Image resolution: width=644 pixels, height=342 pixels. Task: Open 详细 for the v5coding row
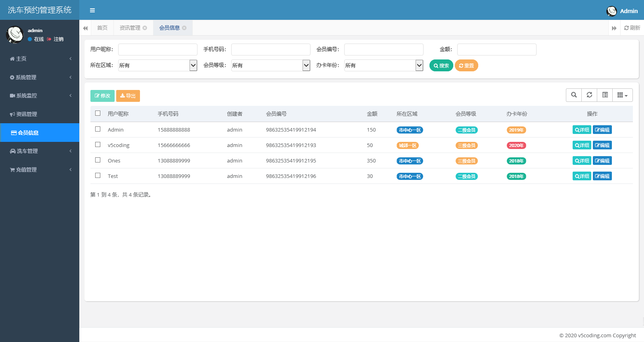(x=582, y=145)
